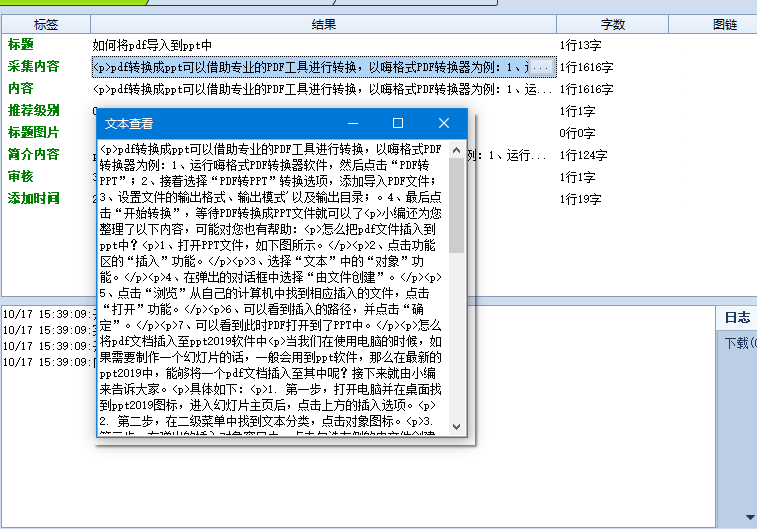
Task: Click scroll down arrow in 文本查看
Action: [x=456, y=427]
